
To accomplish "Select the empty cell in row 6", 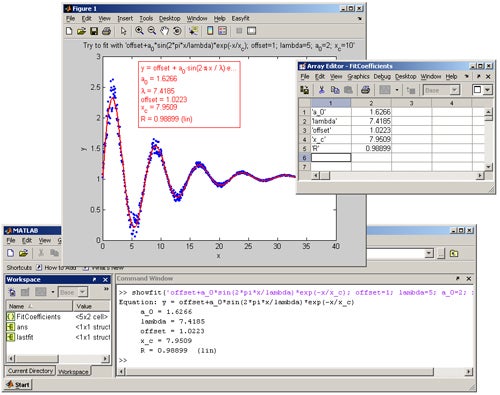I will pyautogui.click(x=331, y=157).
